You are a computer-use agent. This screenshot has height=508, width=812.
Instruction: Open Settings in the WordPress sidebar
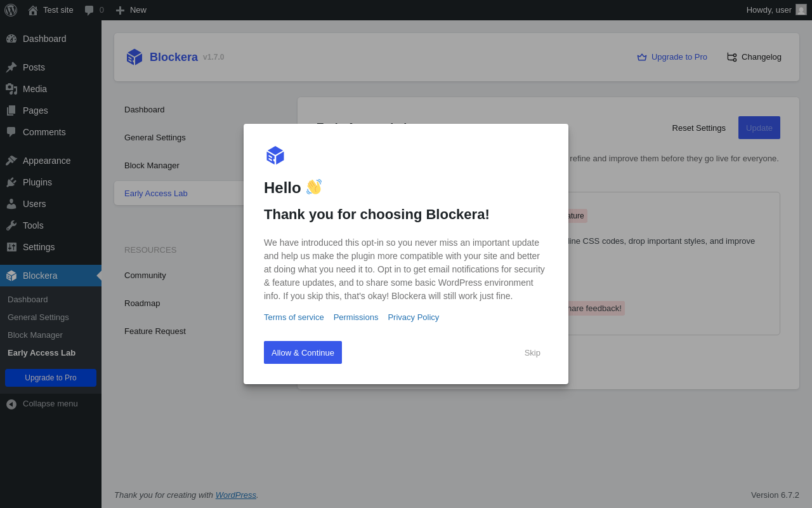click(39, 247)
